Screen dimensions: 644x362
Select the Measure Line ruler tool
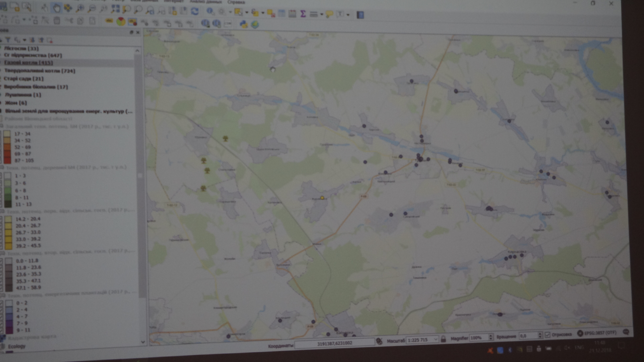coord(314,14)
